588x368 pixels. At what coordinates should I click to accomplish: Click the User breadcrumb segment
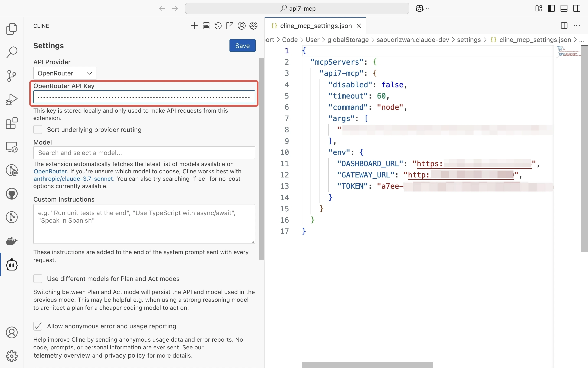point(312,40)
